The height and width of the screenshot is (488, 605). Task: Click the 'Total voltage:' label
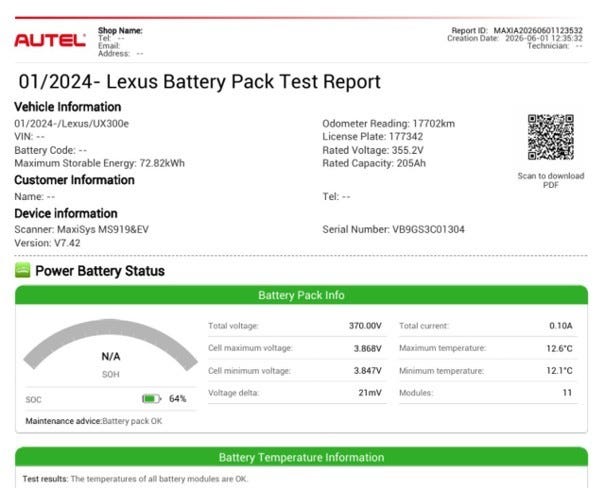coord(233,326)
